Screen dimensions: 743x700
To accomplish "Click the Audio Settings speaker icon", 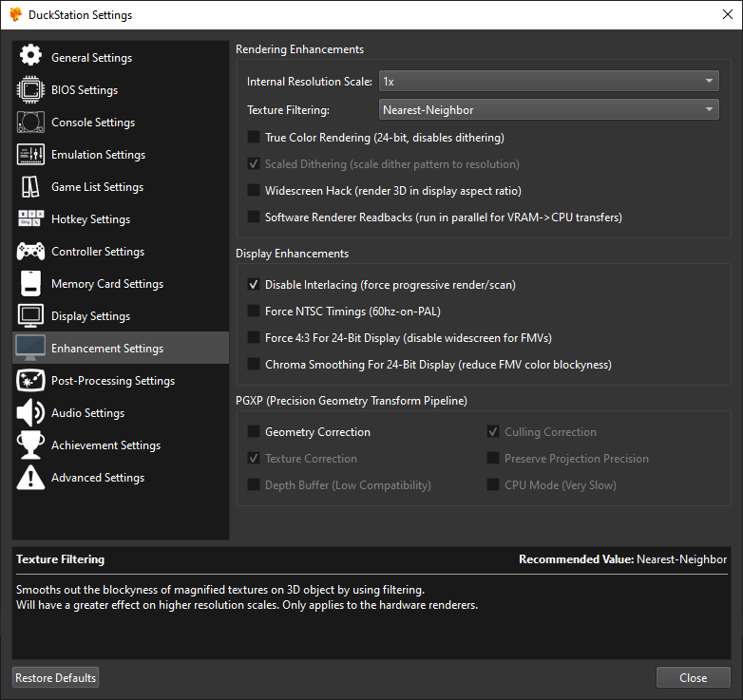I will (x=30, y=412).
